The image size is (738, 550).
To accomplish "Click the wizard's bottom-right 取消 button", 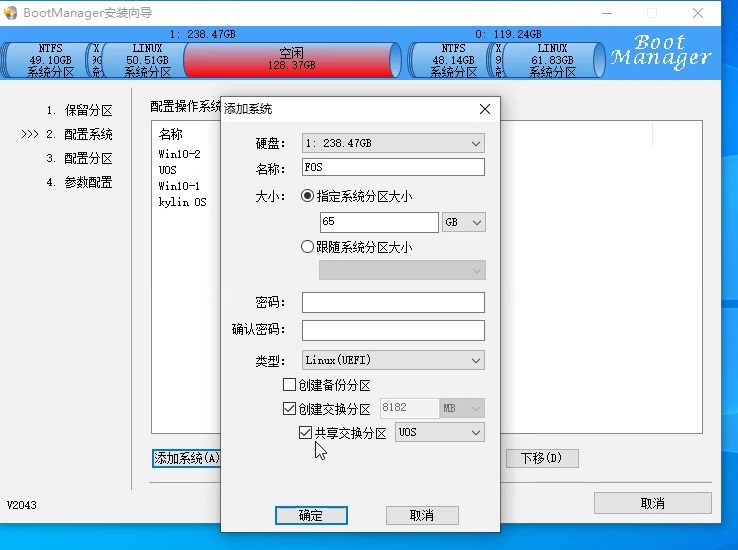I will (653, 503).
